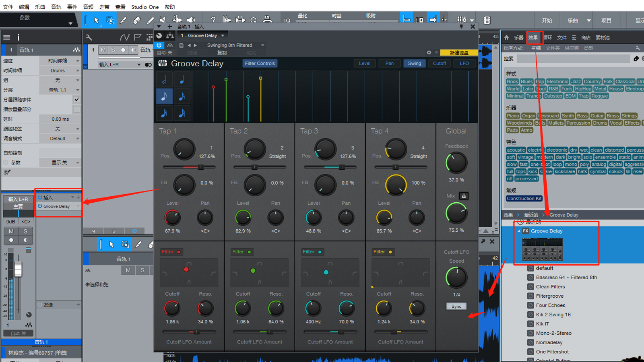This screenshot has height=362, width=644.
Task: Toggle the Groove Delay plugin power button
Action: tap(159, 45)
